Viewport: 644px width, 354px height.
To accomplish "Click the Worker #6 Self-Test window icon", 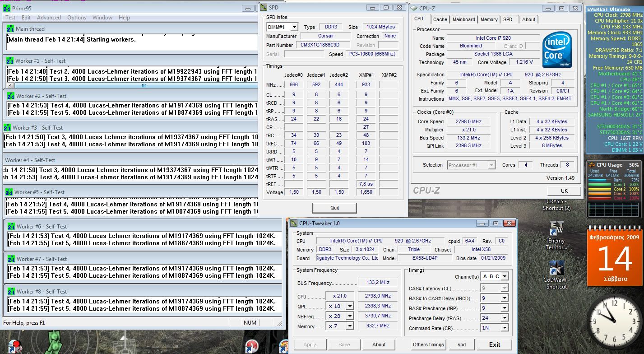I will (x=11, y=227).
